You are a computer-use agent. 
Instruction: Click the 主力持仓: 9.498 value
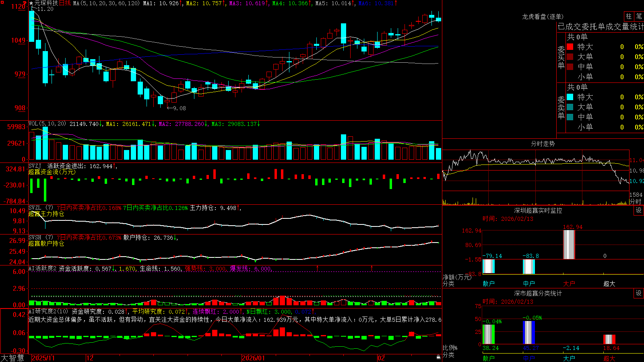(215, 208)
